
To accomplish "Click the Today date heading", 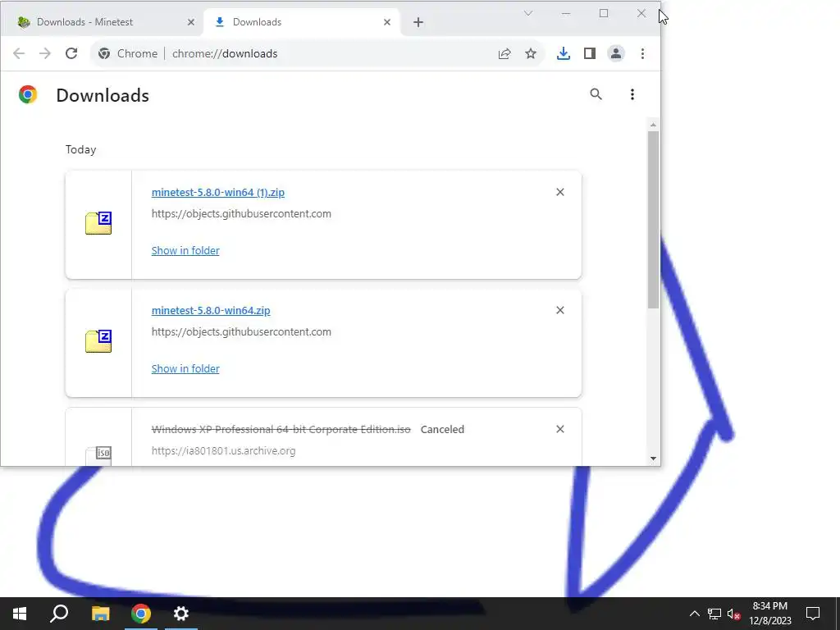I will pyautogui.click(x=81, y=149).
